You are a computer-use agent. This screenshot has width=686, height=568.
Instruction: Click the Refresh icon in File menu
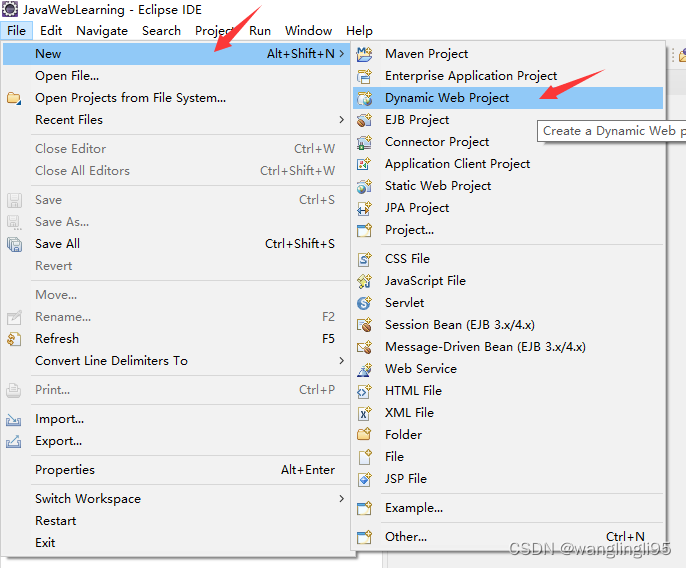[14, 339]
